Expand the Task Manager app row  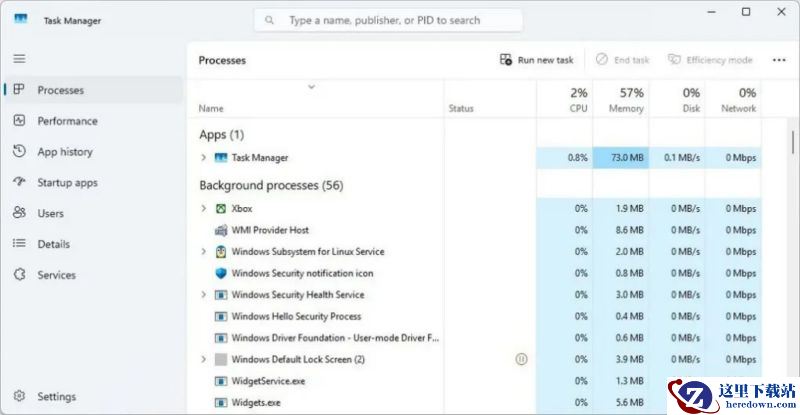204,157
